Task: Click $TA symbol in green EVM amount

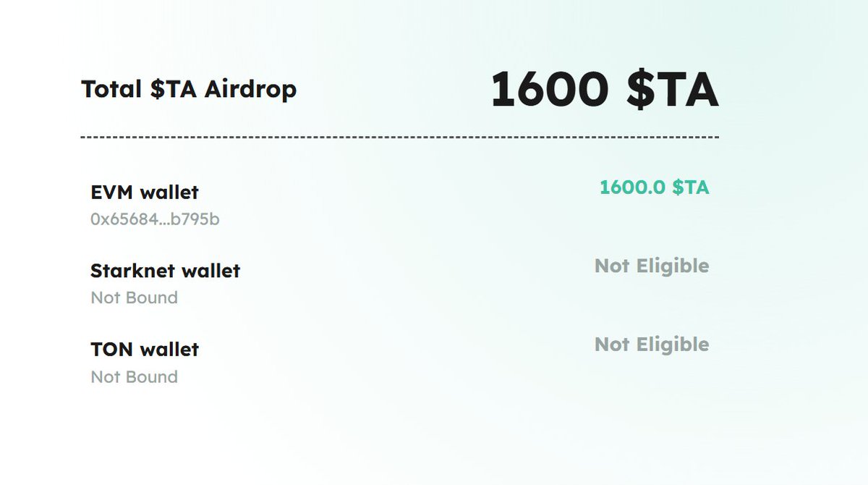Action: point(691,187)
